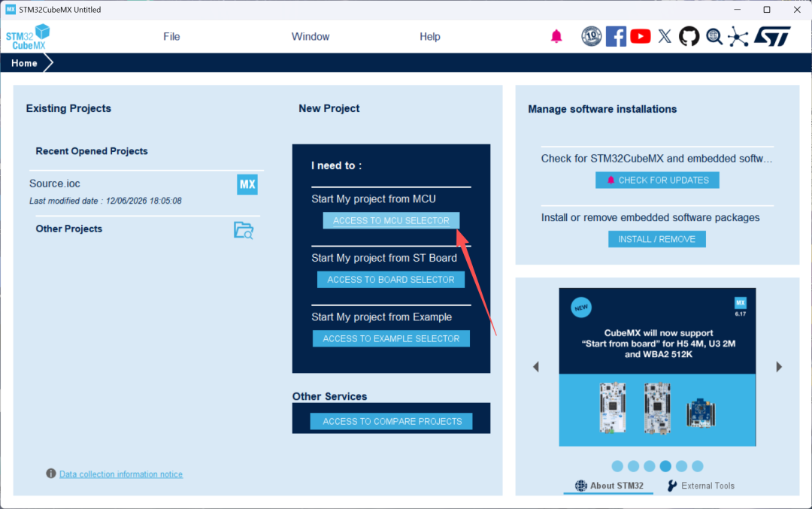812x509 pixels.
Task: Click the Home breadcrumb
Action: point(24,63)
